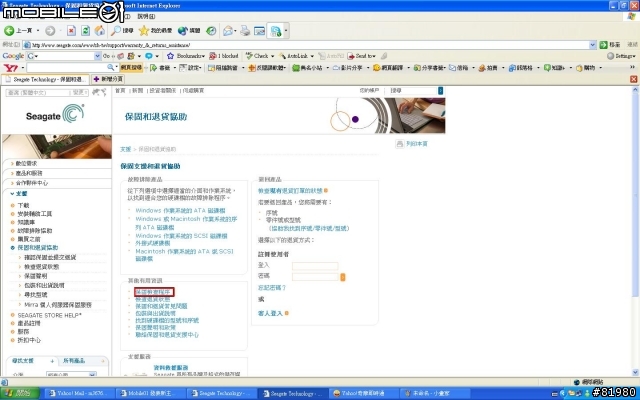The image size is (640, 400).
Task: Click the Google toolbar Send to button
Action: (361, 56)
